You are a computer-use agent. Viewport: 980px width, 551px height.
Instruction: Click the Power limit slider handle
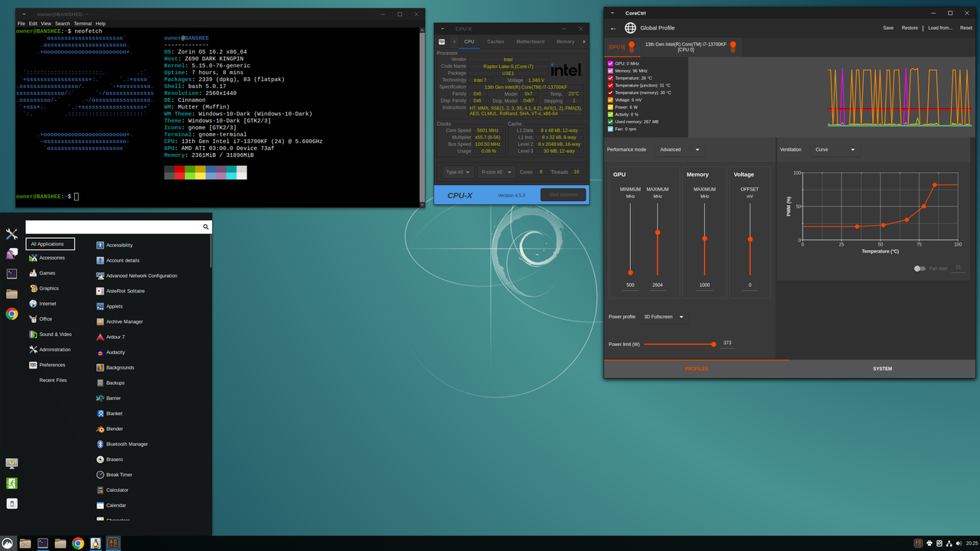click(x=714, y=344)
